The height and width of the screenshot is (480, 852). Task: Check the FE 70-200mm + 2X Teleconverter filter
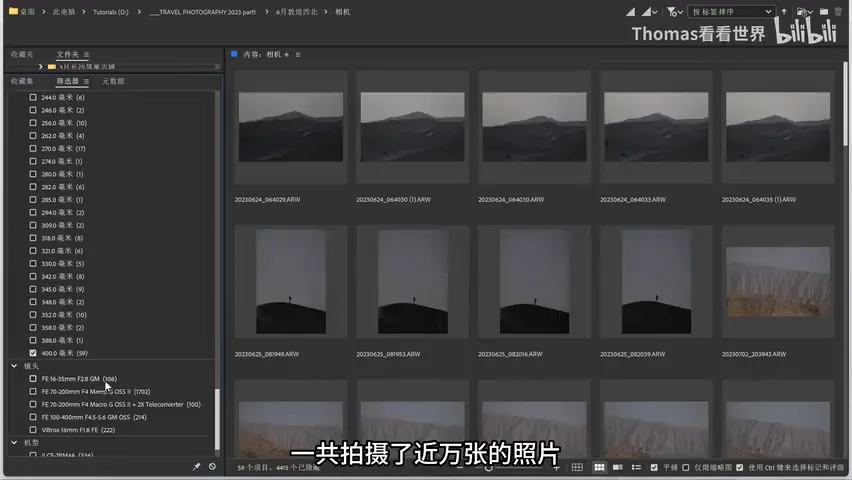[x=33, y=404]
